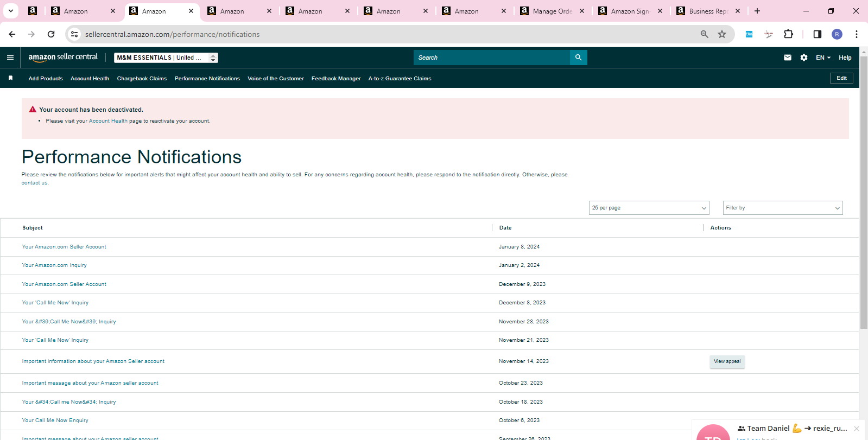Go to Chargeback Claims
Screen dimensions: 868x440
(142, 79)
